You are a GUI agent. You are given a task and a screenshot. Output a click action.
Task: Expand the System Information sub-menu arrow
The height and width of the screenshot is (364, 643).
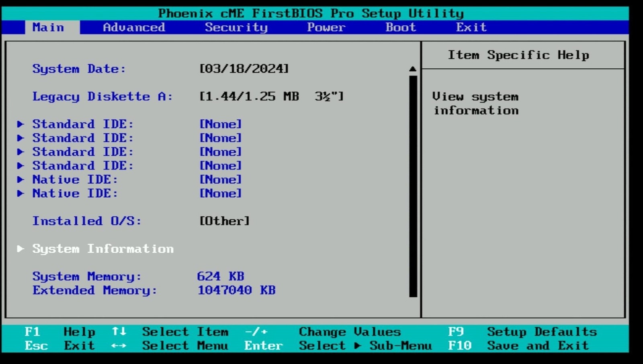pos(20,249)
